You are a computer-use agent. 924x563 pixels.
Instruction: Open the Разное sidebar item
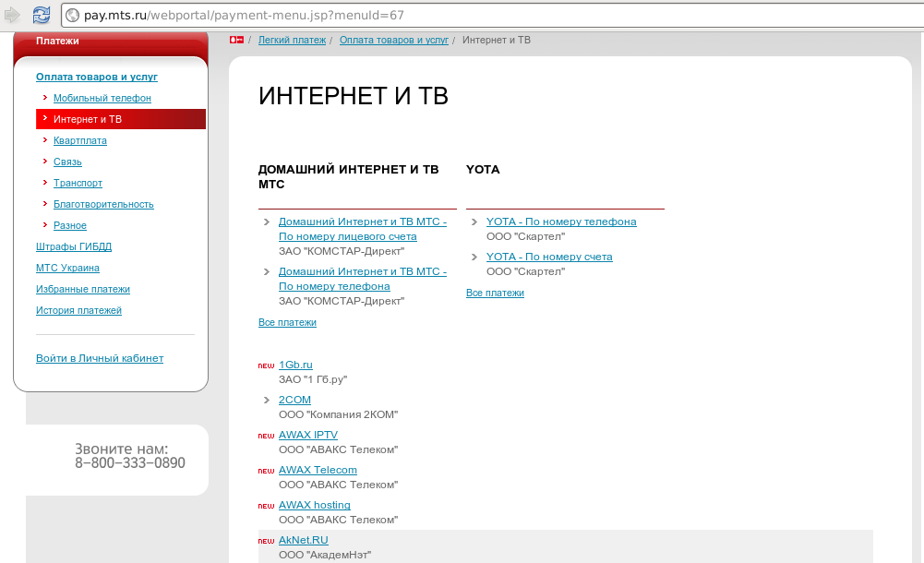tap(69, 225)
